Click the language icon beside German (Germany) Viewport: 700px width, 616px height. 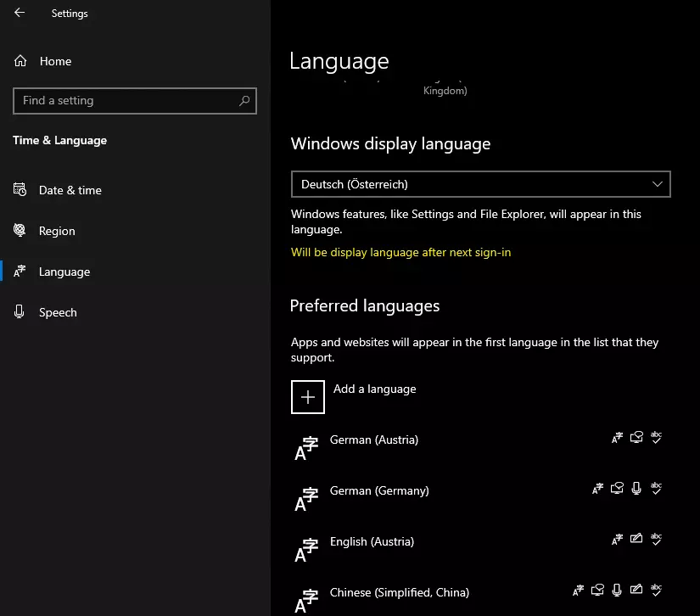click(306, 499)
